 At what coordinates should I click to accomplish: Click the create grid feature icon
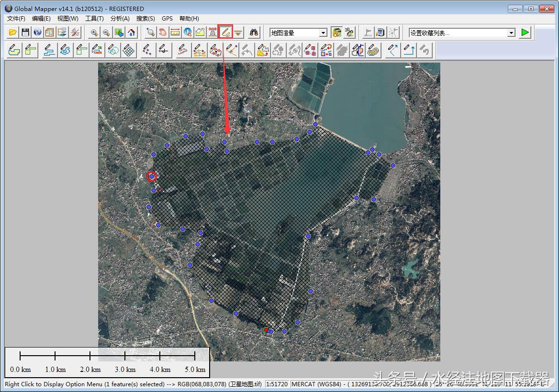[x=128, y=50]
